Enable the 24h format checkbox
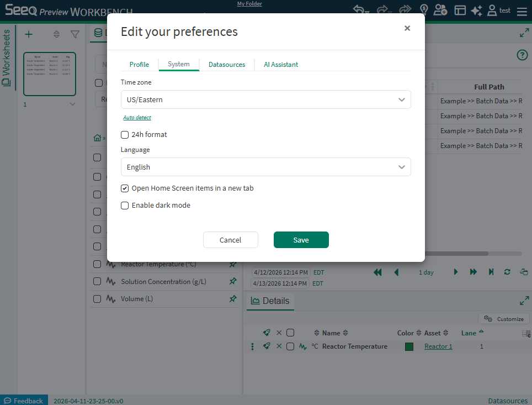Image resolution: width=532 pixels, height=405 pixels. [125, 135]
